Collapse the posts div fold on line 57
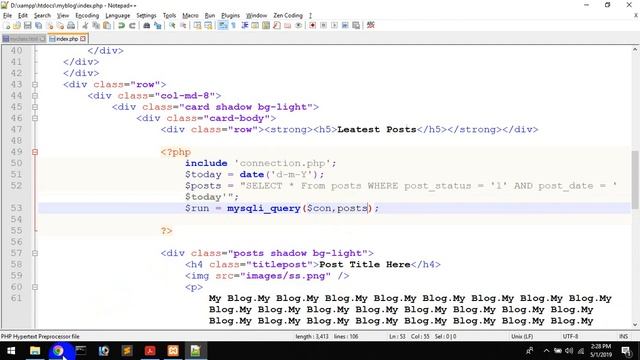Viewport: 640px width, 360px height. coord(35,253)
